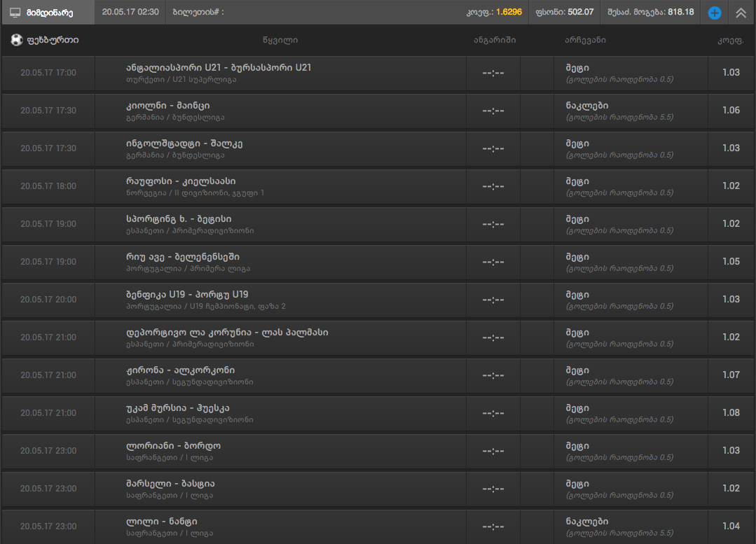The image size is (756, 544).
Task: Open match ანტალიასპორი U21 - ბურსასპორი U21
Action: tap(219, 68)
